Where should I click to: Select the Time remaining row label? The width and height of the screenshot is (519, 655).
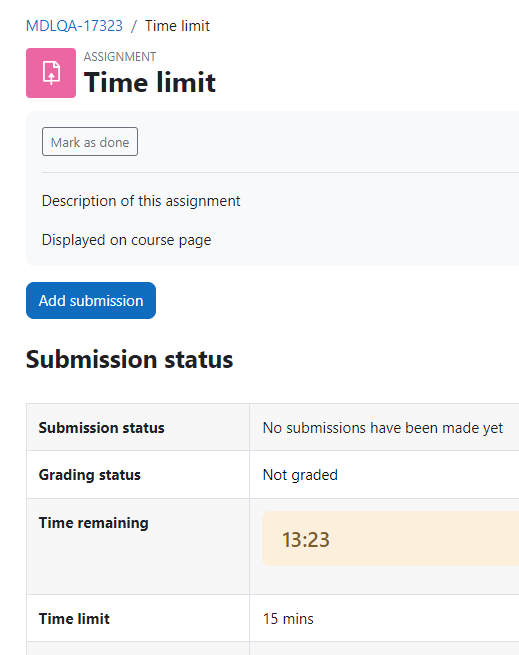coord(94,523)
